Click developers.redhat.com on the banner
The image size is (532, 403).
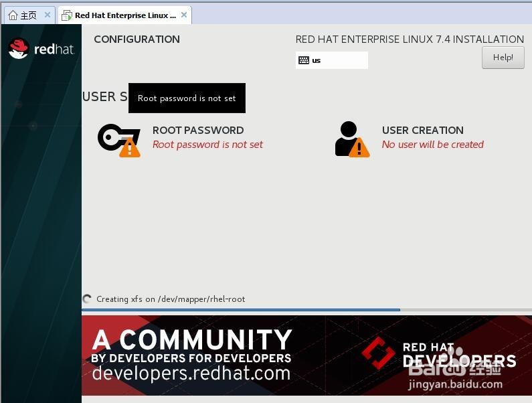(x=191, y=373)
